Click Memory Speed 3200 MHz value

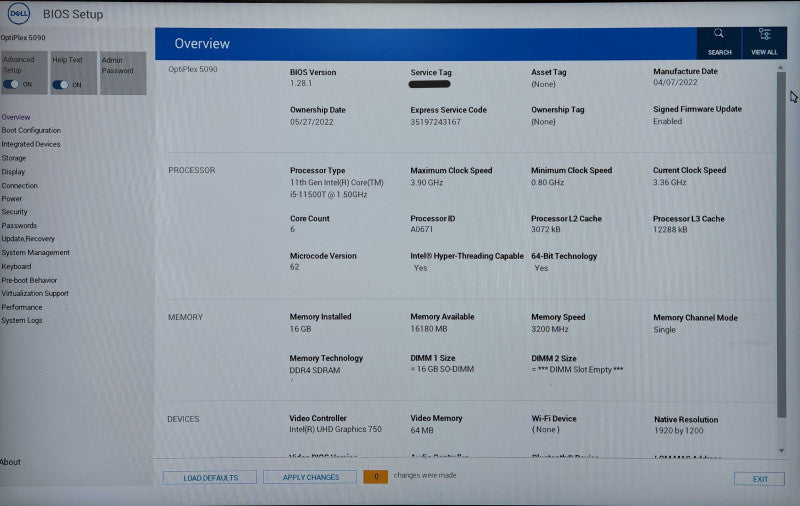pos(549,329)
